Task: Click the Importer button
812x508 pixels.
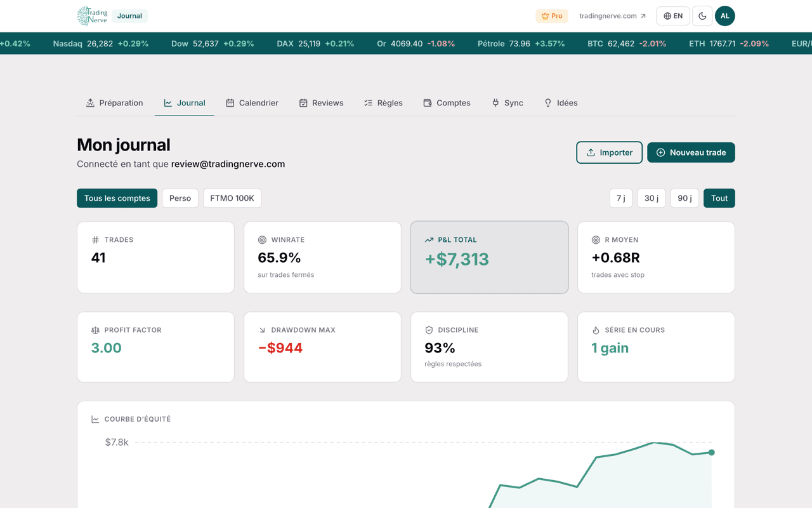Action: pyautogui.click(x=609, y=152)
